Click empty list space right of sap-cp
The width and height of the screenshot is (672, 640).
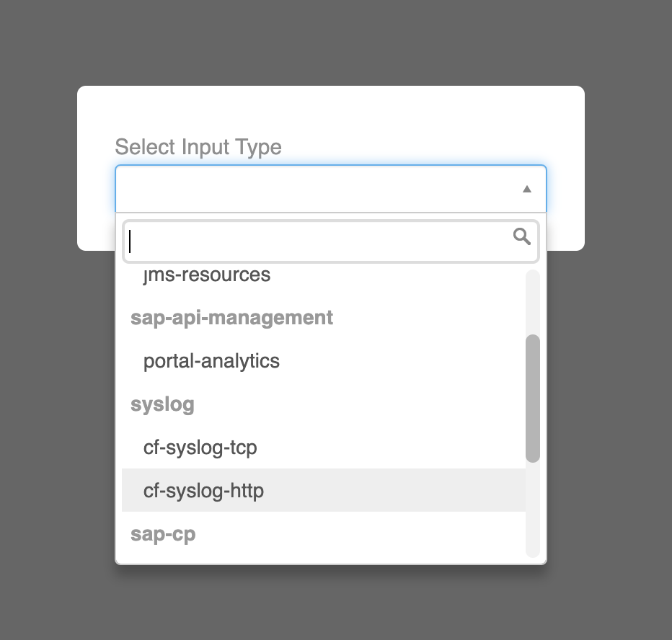(361, 534)
